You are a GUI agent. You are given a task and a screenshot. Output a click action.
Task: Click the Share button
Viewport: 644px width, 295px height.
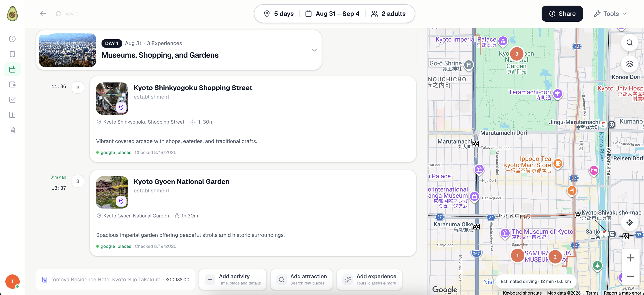[562, 14]
